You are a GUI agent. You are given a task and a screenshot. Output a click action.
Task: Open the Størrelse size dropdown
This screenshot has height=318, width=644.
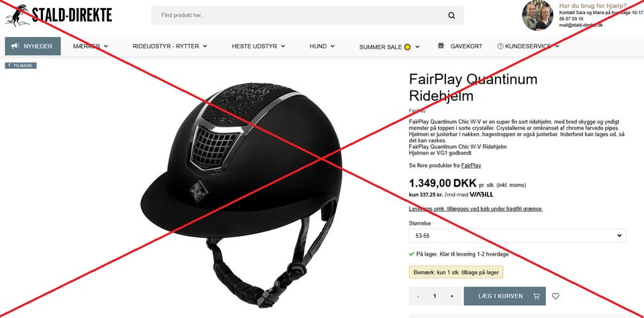(x=517, y=236)
